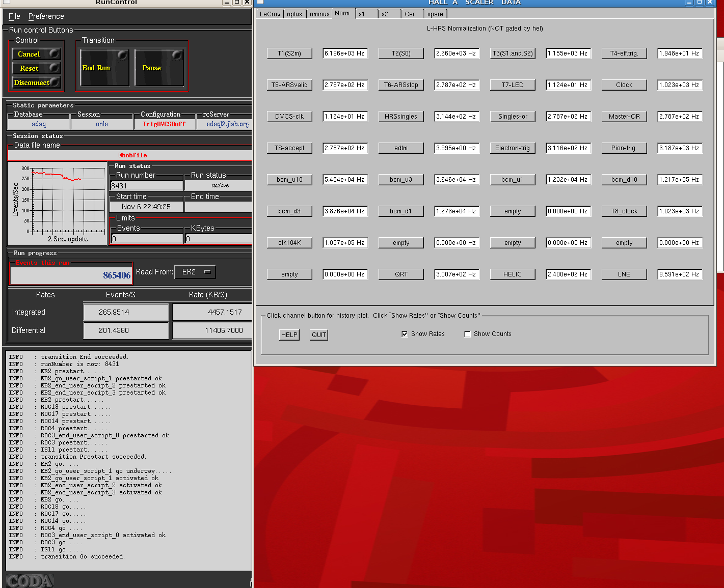
Task: Open the Preference menu
Action: 46,16
